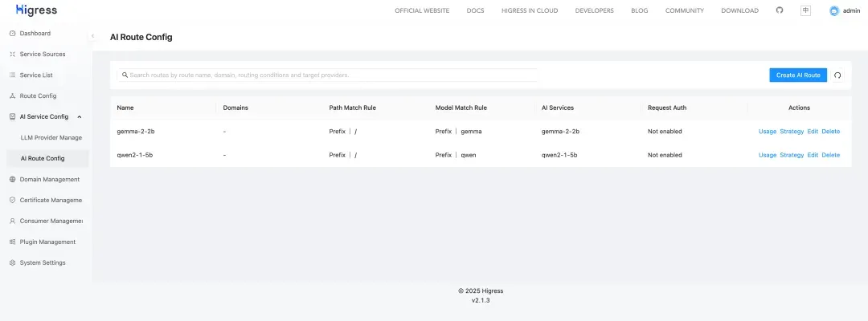Screen dimensions: 868x321
Task: Delete the qwen2-1-5b route
Action: coord(830,155)
